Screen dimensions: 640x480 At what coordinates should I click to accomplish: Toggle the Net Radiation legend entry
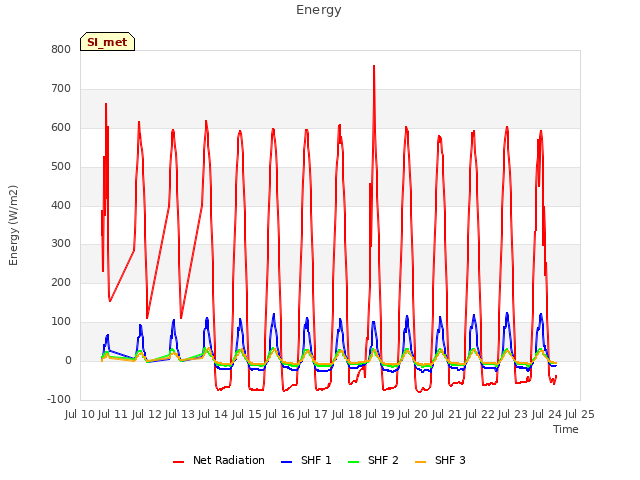[219, 460]
